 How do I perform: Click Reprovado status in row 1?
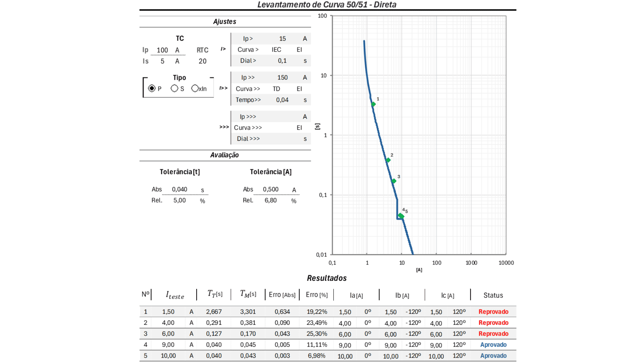pos(493,312)
